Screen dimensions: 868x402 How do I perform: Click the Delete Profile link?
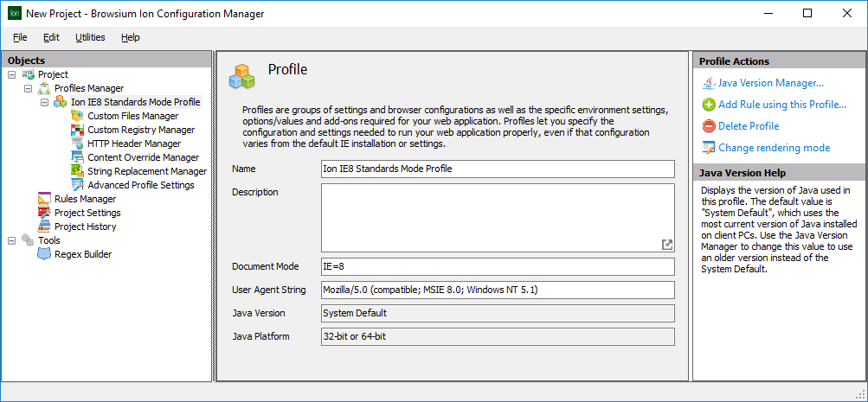pos(748,126)
